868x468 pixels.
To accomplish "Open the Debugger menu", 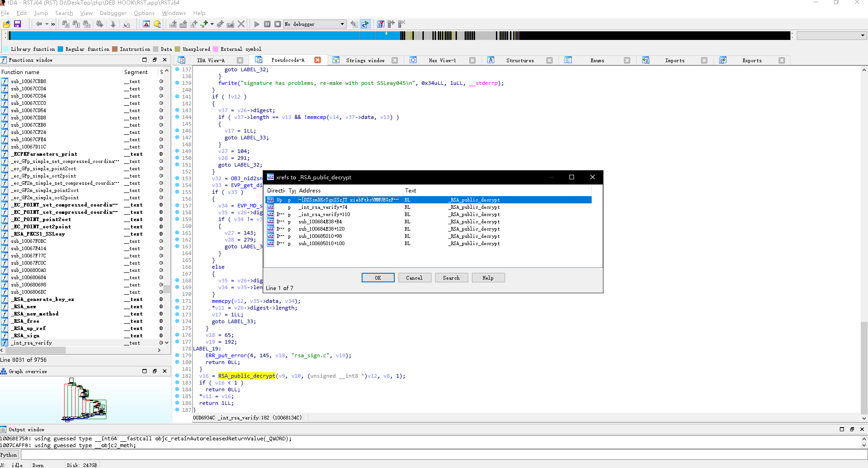I will 113,13.
